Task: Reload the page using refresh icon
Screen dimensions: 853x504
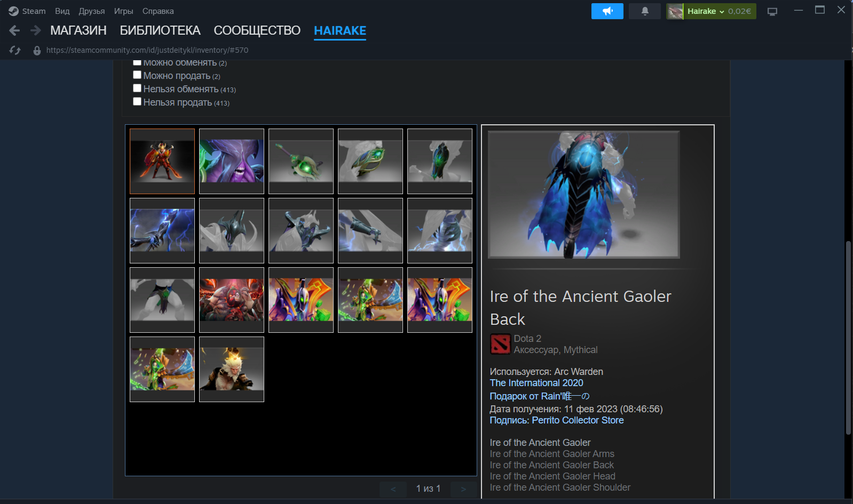Action: [x=15, y=50]
